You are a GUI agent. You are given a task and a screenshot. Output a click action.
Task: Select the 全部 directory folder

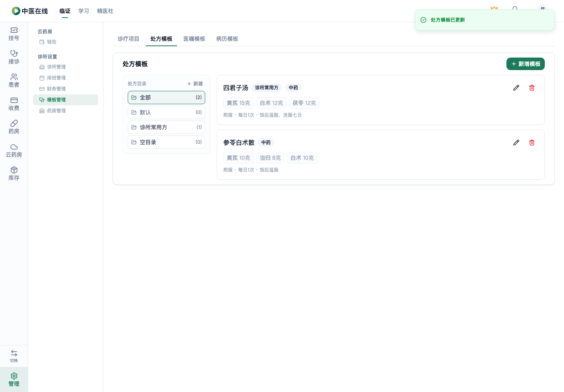click(166, 98)
